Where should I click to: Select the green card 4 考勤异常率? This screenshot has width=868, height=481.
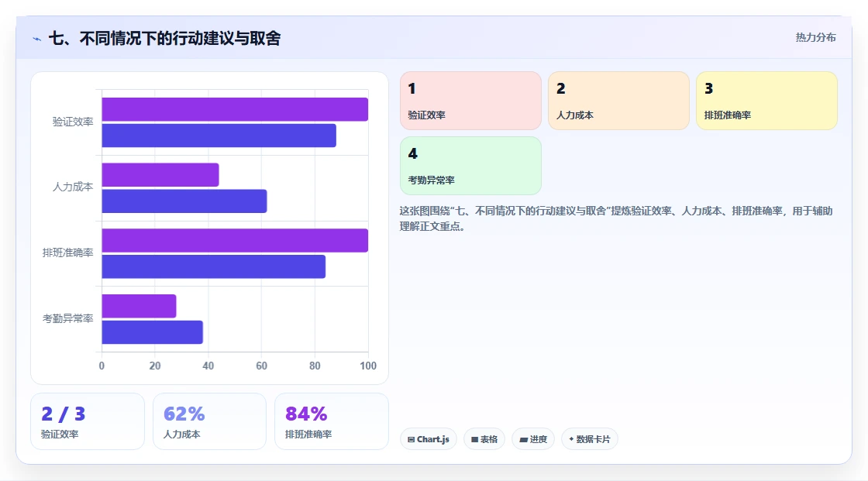click(x=470, y=166)
